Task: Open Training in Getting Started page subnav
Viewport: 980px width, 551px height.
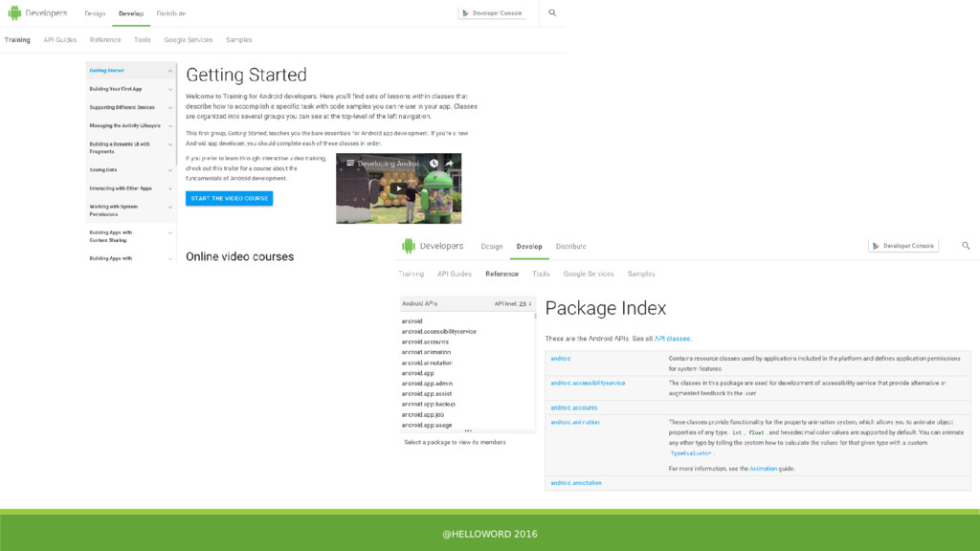Action: (17, 40)
